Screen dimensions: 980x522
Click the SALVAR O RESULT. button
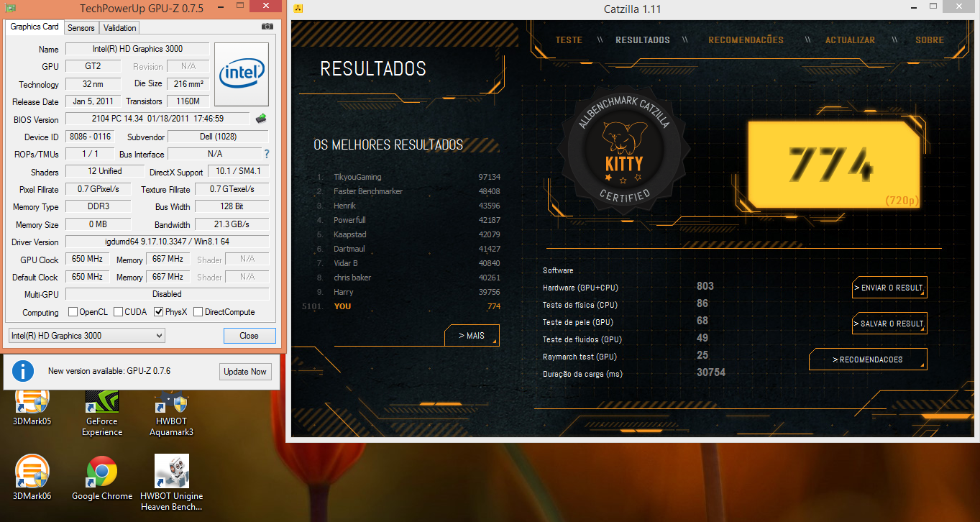889,324
